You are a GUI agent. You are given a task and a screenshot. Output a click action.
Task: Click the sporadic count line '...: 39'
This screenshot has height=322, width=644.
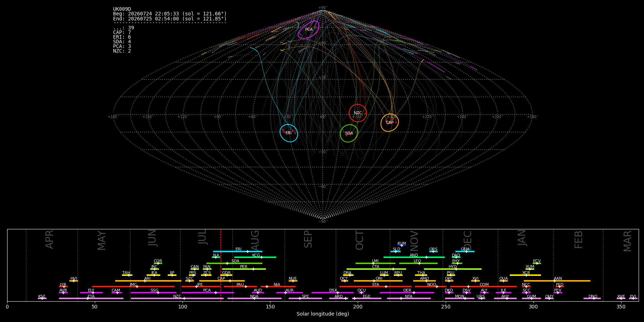[123, 28]
